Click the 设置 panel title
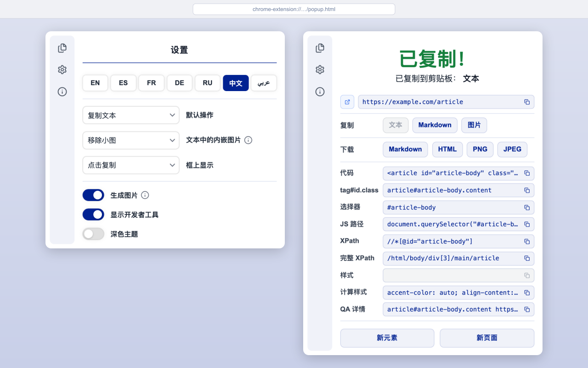The height and width of the screenshot is (368, 588). [179, 50]
